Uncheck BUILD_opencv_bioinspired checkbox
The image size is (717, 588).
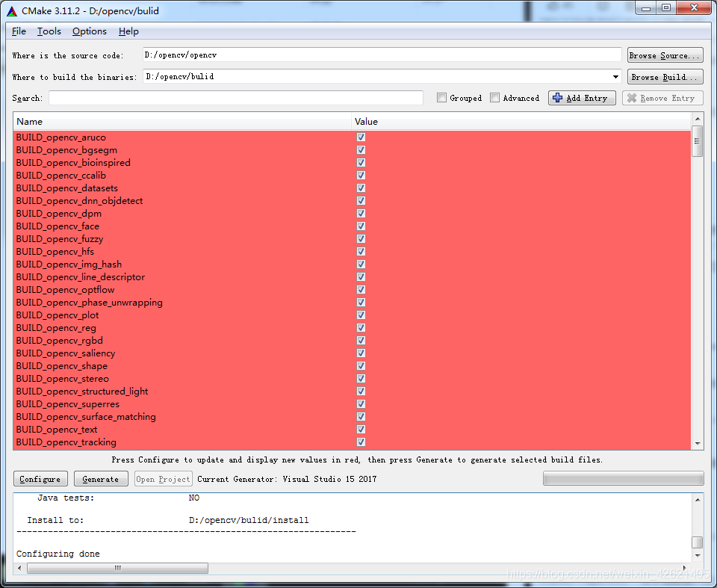[361, 162]
